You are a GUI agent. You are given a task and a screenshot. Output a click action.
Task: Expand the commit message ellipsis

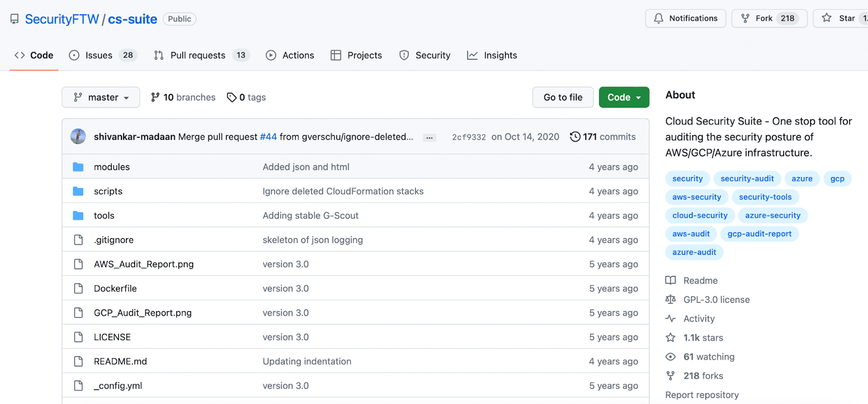(x=429, y=137)
